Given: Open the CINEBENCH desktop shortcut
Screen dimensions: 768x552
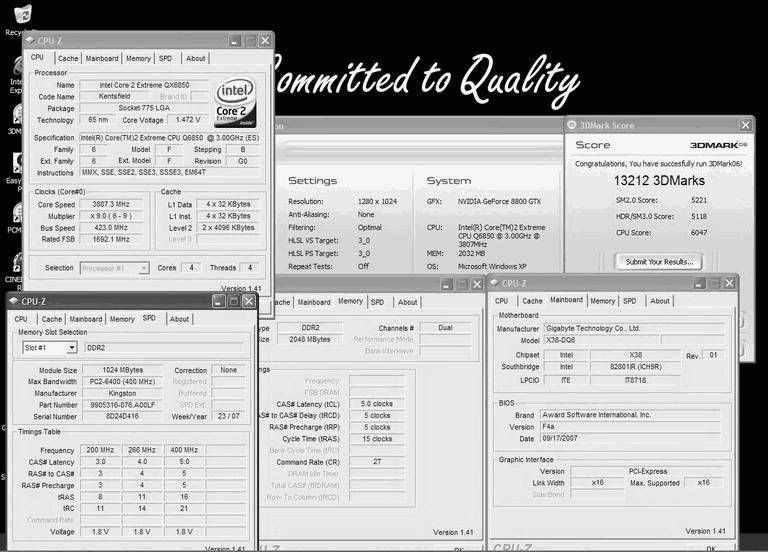Looking at the screenshot, I should (18, 264).
